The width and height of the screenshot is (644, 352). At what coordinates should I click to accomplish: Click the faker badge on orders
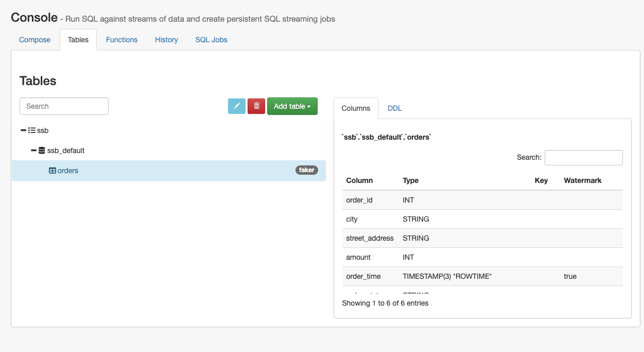click(x=306, y=170)
